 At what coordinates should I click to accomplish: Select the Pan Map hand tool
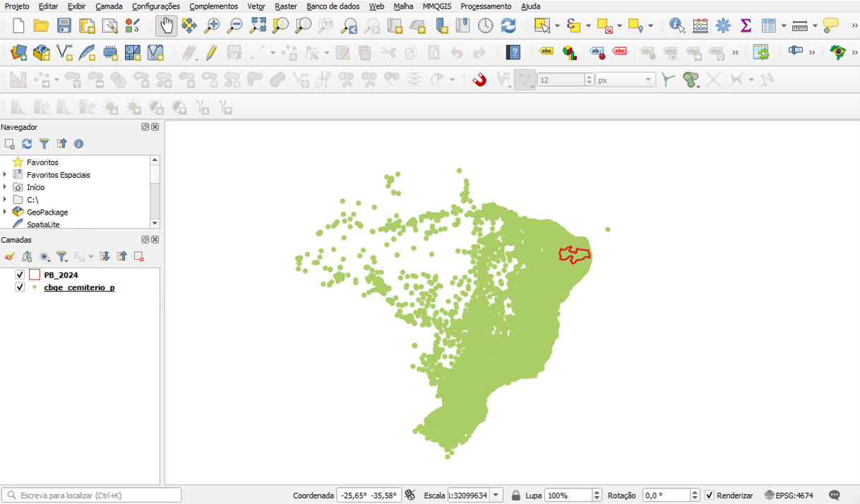tap(166, 26)
